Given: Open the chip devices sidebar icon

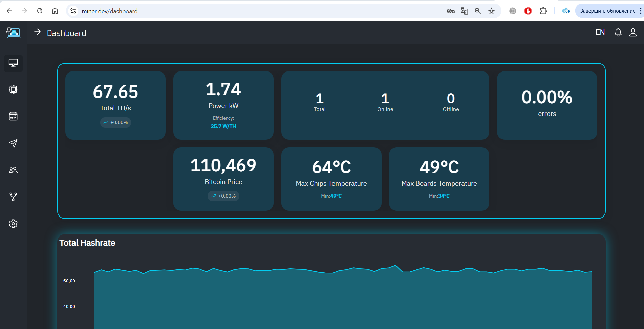Looking at the screenshot, I should point(13,89).
